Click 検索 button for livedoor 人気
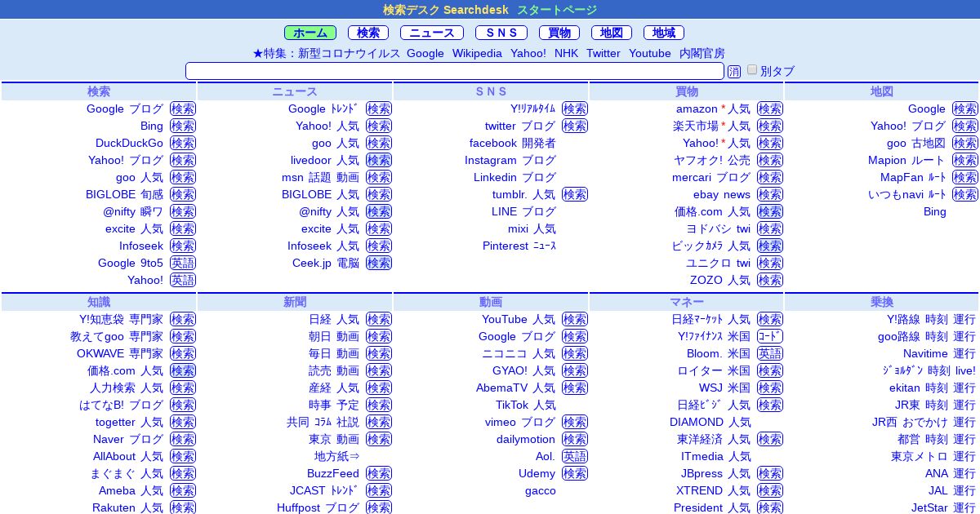 pyautogui.click(x=379, y=160)
